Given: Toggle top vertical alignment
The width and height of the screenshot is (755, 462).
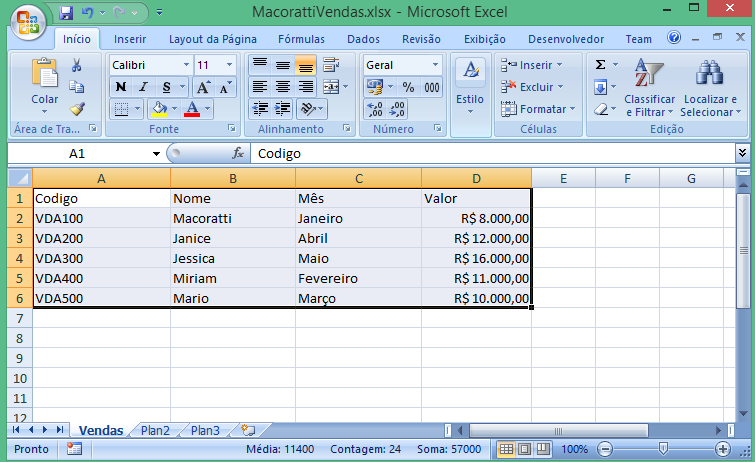Looking at the screenshot, I should click(x=260, y=65).
